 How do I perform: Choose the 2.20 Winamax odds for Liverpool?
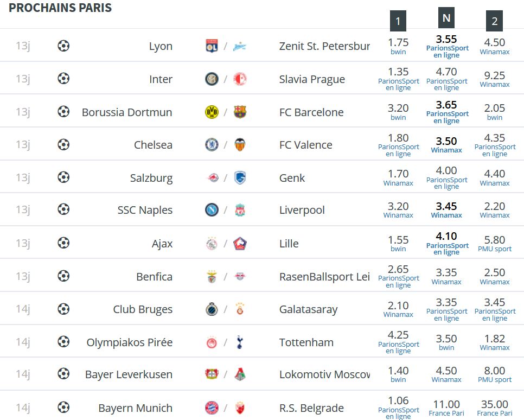tap(495, 209)
